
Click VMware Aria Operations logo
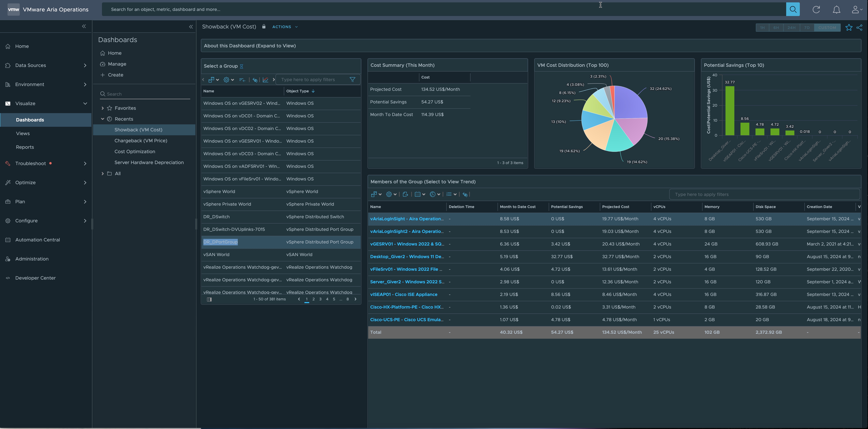click(x=13, y=9)
